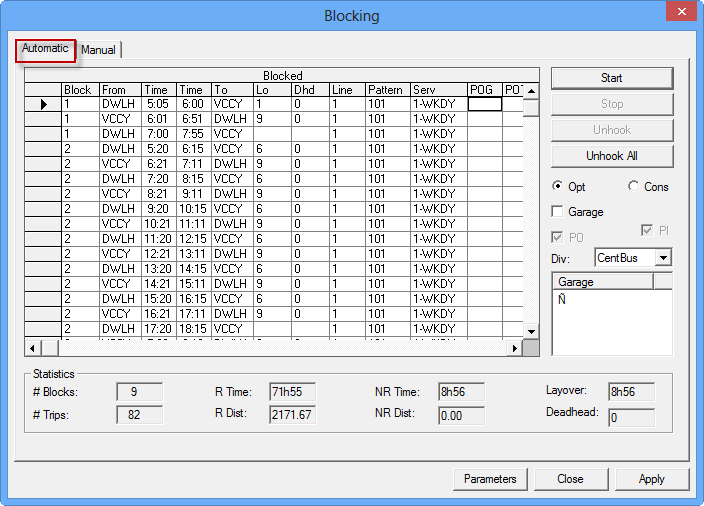Click the R Time field 71h55

point(292,392)
